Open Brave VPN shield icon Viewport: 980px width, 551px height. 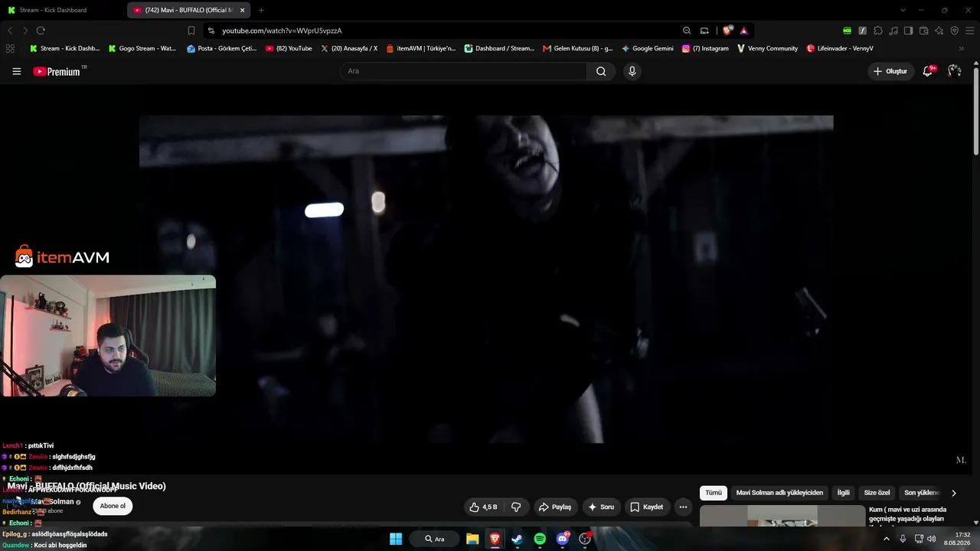tap(954, 31)
